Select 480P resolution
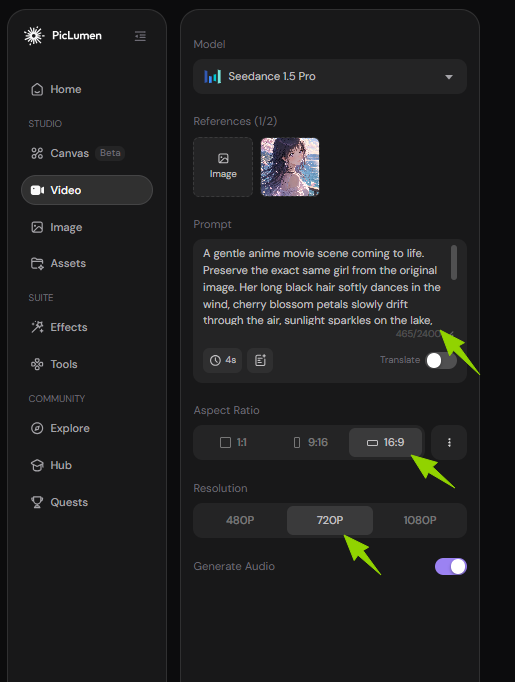The height and width of the screenshot is (682, 515). pos(240,520)
